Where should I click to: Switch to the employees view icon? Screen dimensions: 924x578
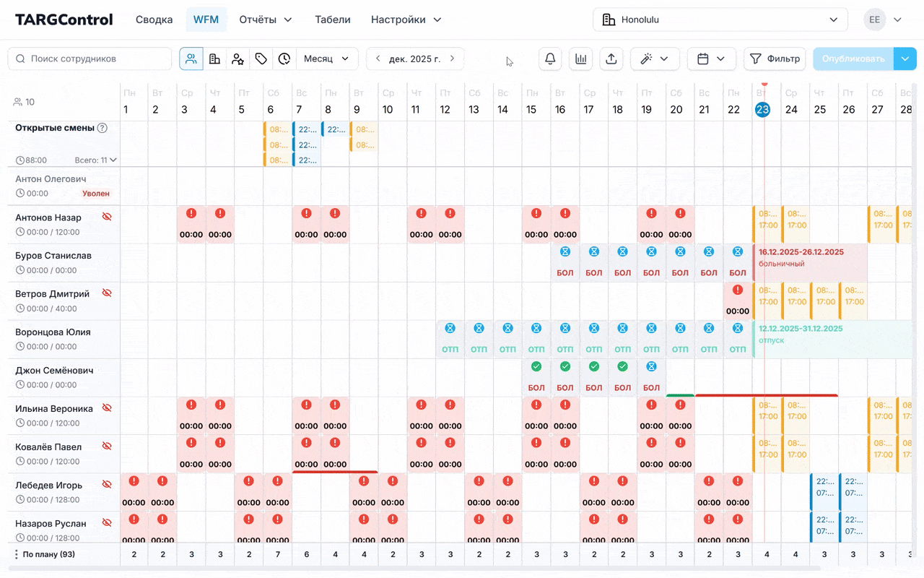(x=191, y=59)
